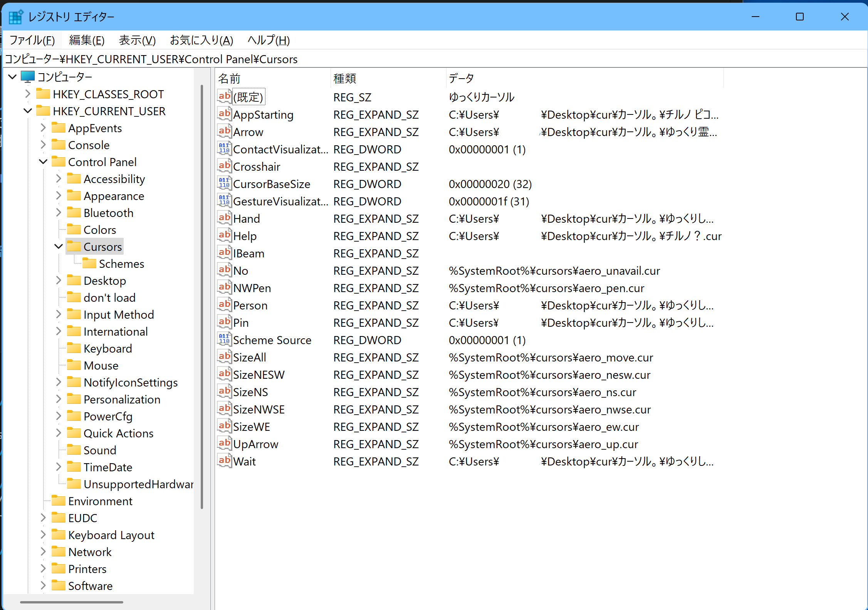Click the HKEY_CLASSES_ROOT folder icon
Image resolution: width=868 pixels, height=610 pixels.
tap(43, 94)
